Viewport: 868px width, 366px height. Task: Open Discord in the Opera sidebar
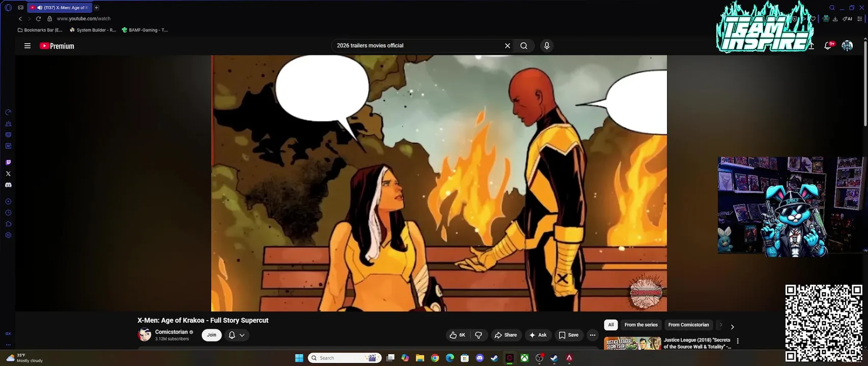[8, 185]
